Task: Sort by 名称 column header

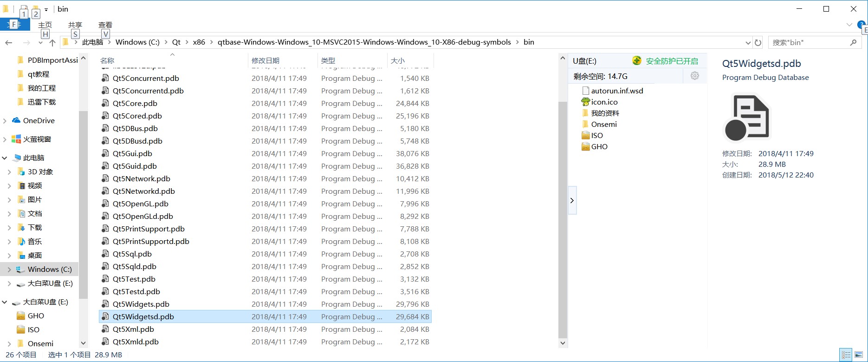Action: [x=107, y=60]
